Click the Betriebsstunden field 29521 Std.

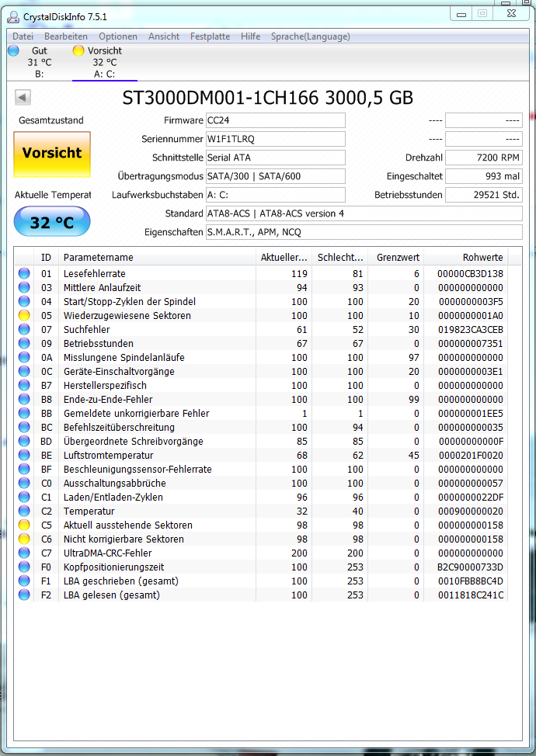pyautogui.click(x=483, y=195)
